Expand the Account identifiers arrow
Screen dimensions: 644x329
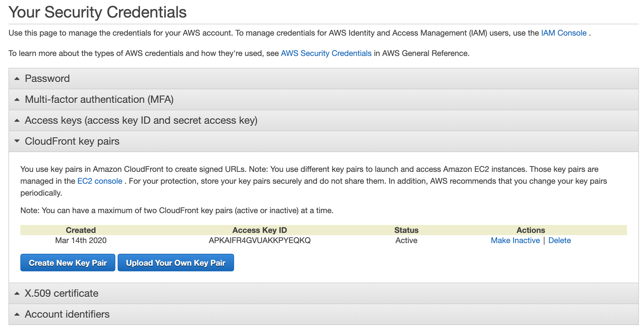point(17,314)
